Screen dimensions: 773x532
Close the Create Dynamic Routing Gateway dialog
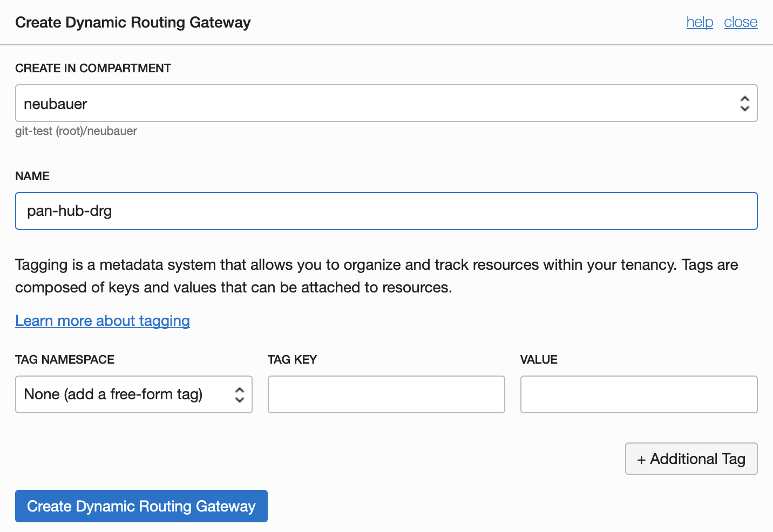741,22
